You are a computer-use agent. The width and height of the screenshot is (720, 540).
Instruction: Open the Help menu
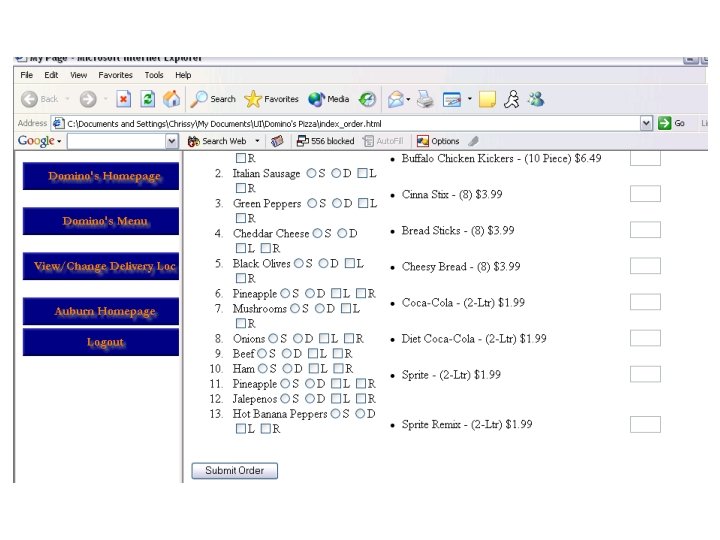183,75
